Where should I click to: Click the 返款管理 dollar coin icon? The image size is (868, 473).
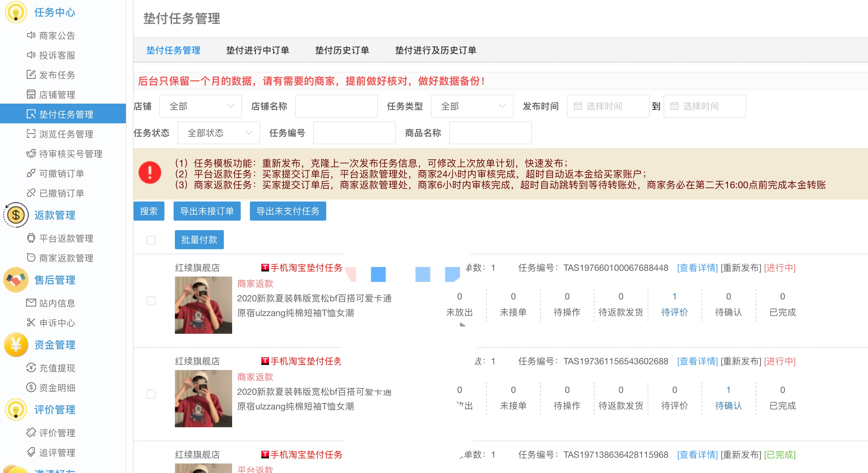tap(16, 215)
